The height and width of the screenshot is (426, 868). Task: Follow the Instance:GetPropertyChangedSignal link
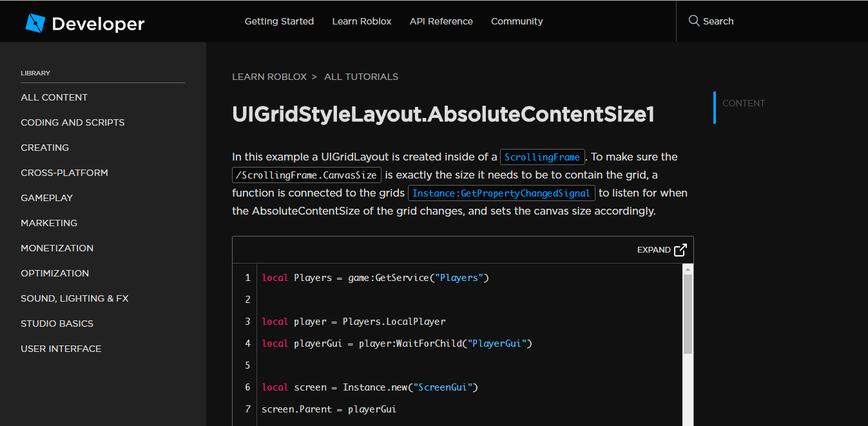501,193
